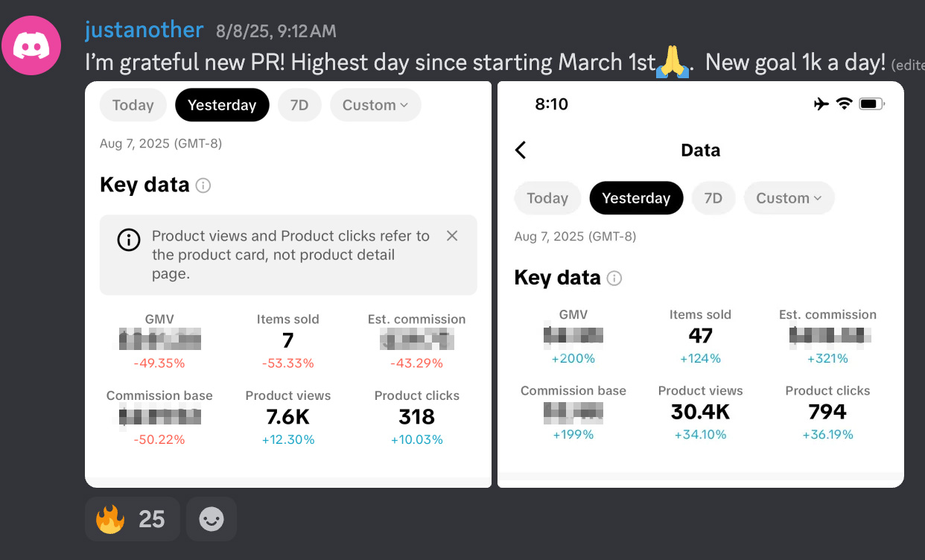Viewport: 925px width, 560px height.
Task: Click the info circle in the notice banner
Action: click(x=129, y=240)
